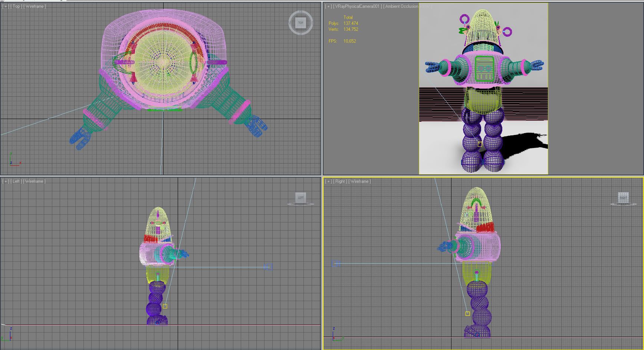The height and width of the screenshot is (350, 644).
Task: Click the RIGHT ViewCube in Right viewport
Action: pyautogui.click(x=623, y=198)
